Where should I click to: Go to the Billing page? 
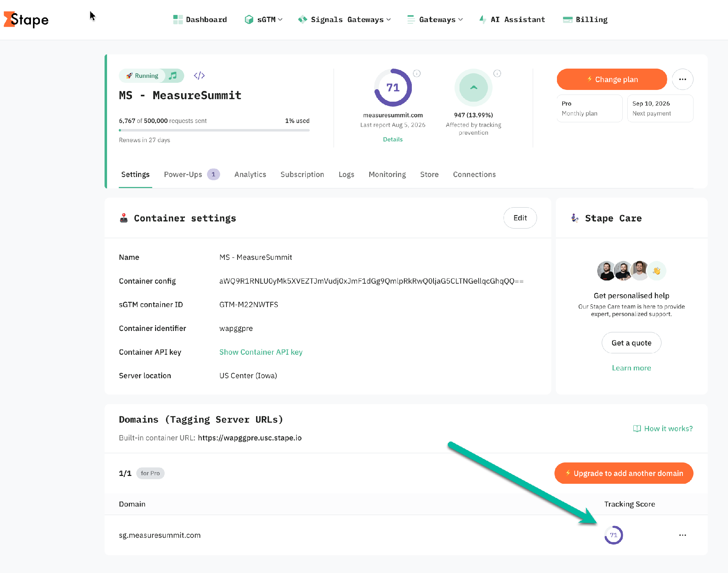(x=585, y=20)
